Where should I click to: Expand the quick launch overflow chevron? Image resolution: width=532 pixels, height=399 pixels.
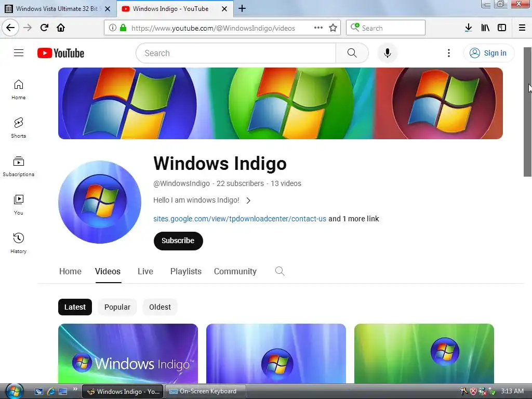75,389
